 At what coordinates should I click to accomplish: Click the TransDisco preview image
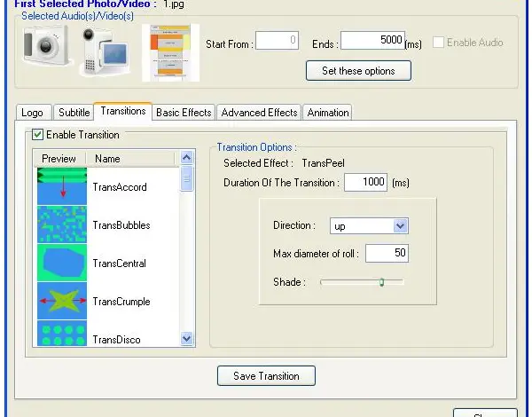click(x=62, y=333)
